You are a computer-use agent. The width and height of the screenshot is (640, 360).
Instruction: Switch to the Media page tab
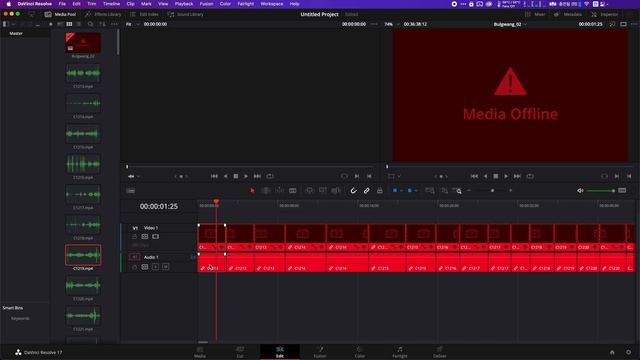point(200,352)
